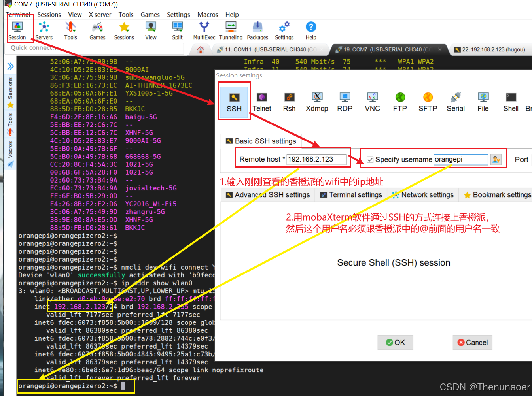Open the Tools sidebar tab
Image resolution: width=532 pixels, height=396 pixels.
pos(10,124)
